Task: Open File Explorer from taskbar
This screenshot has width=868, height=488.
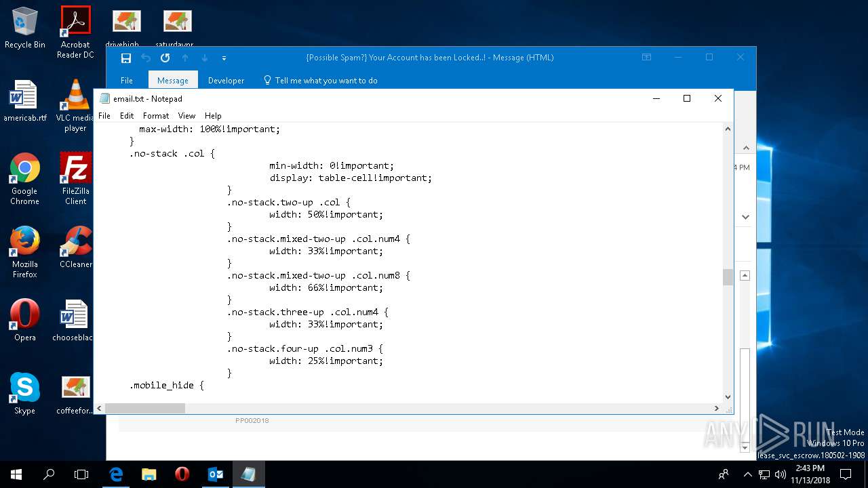Action: 149,474
